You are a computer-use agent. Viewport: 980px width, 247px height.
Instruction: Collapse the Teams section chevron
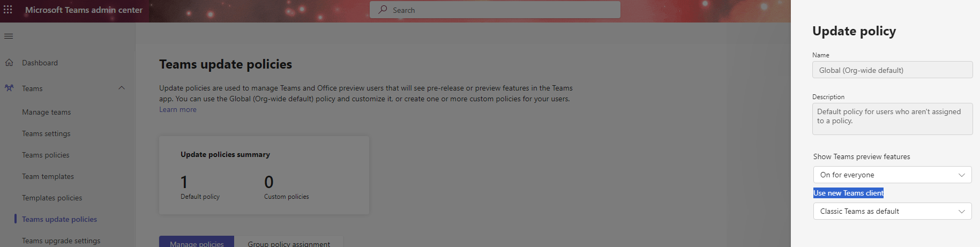point(122,88)
